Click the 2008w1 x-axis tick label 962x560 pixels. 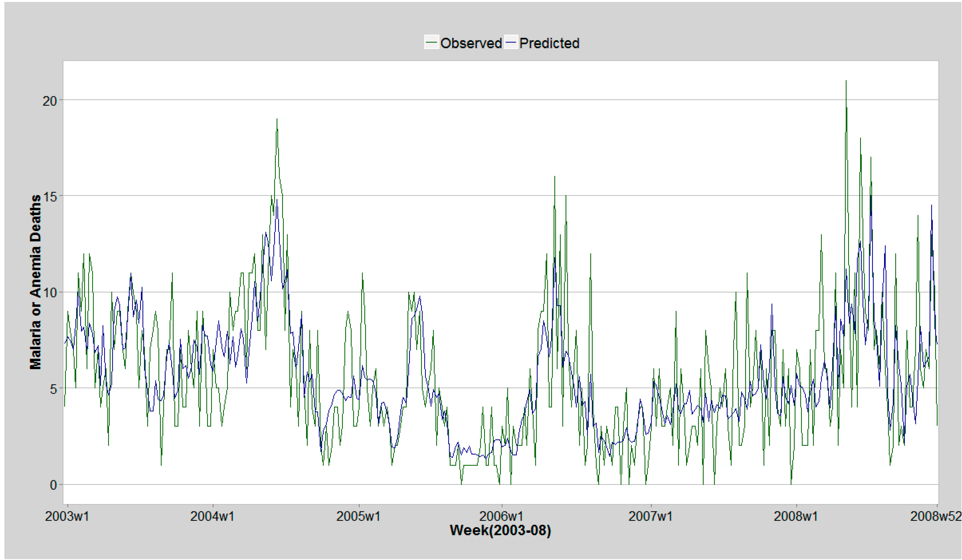pyautogui.click(x=796, y=516)
